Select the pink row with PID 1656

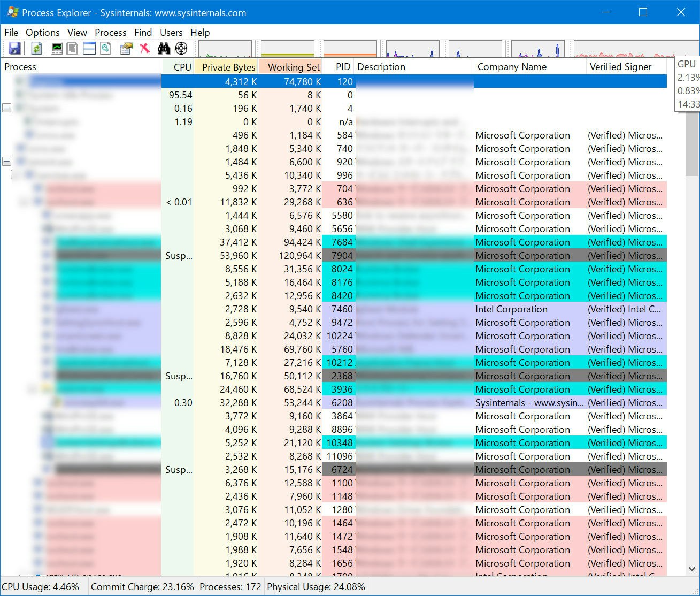pyautogui.click(x=334, y=563)
